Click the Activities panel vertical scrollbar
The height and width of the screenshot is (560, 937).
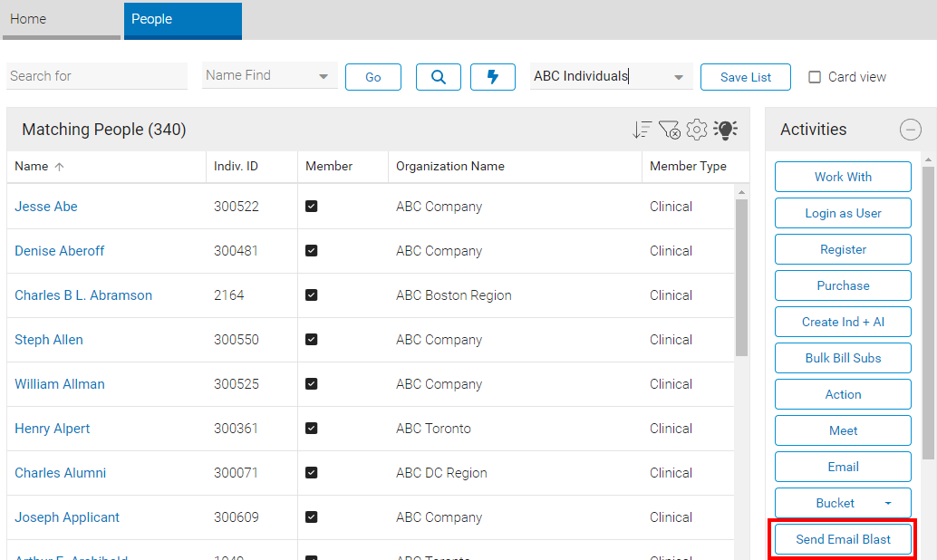click(928, 314)
